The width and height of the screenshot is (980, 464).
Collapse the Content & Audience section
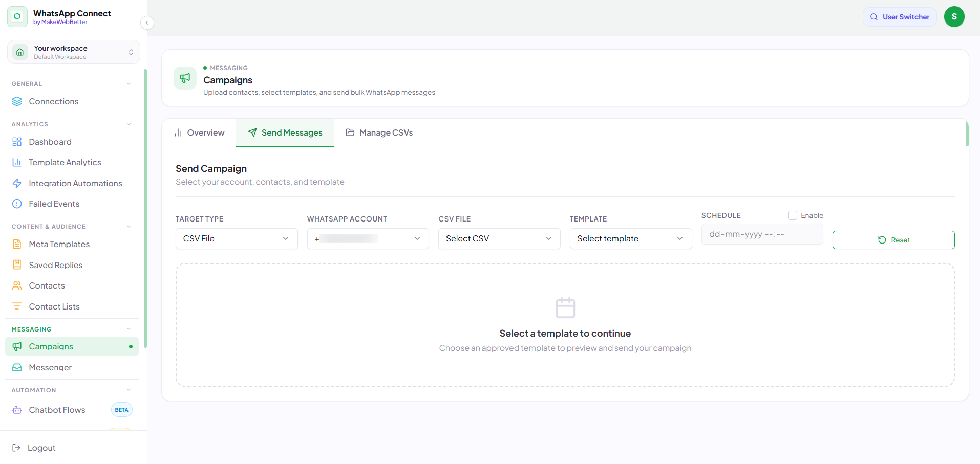[129, 227]
